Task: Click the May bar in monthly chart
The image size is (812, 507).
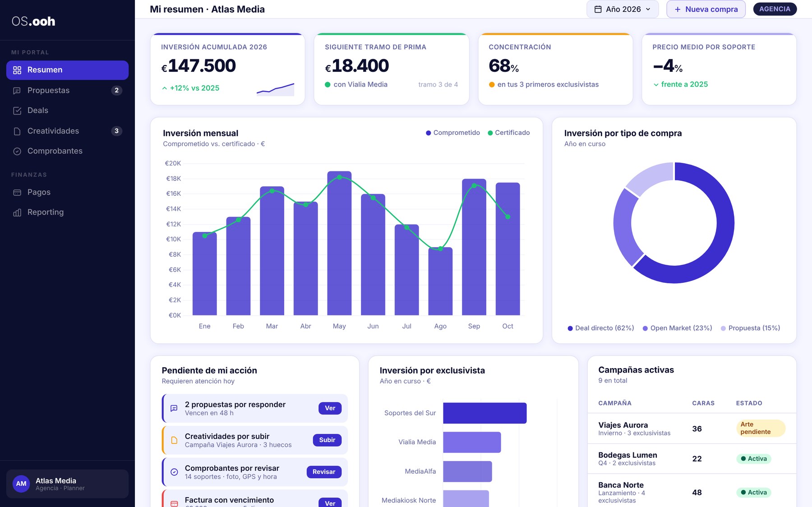Action: (x=339, y=243)
